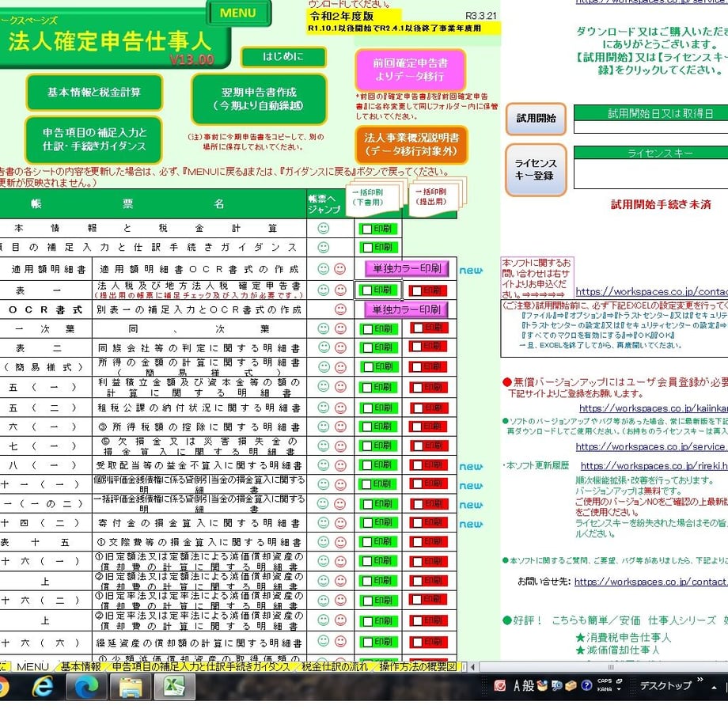The image size is (728, 728).
Task: Click ライセンスキー登録 button
Action: (536, 169)
